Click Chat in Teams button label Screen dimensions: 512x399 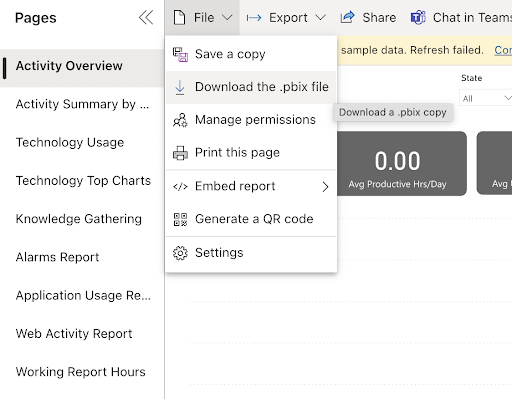472,18
